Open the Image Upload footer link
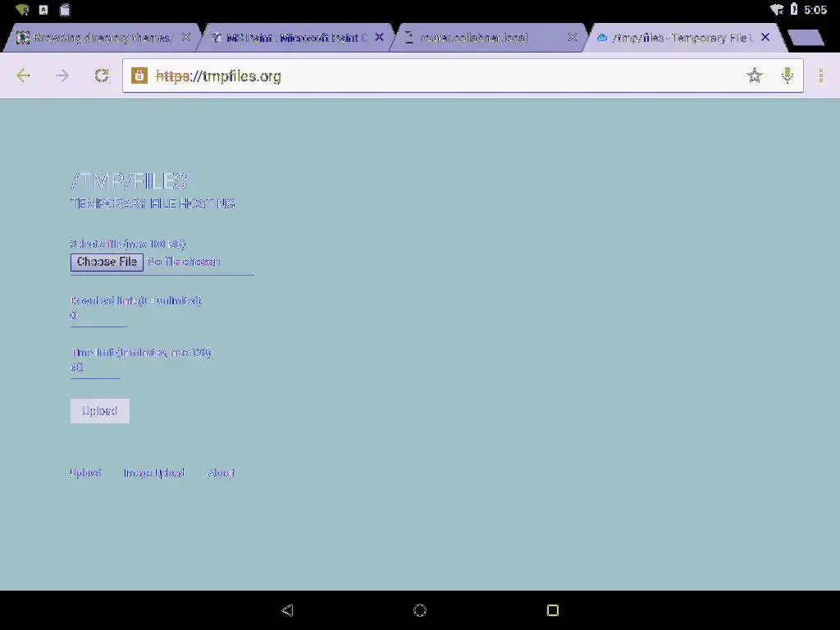840x630 pixels. point(153,473)
